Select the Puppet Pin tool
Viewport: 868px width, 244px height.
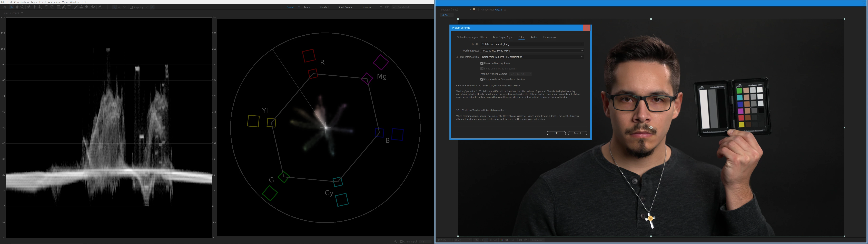click(99, 7)
